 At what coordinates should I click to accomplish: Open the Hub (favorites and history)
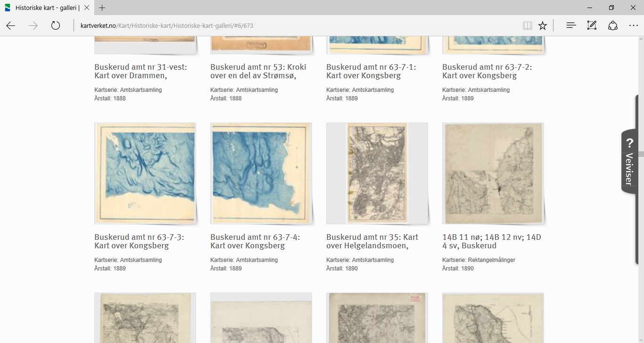[571, 25]
